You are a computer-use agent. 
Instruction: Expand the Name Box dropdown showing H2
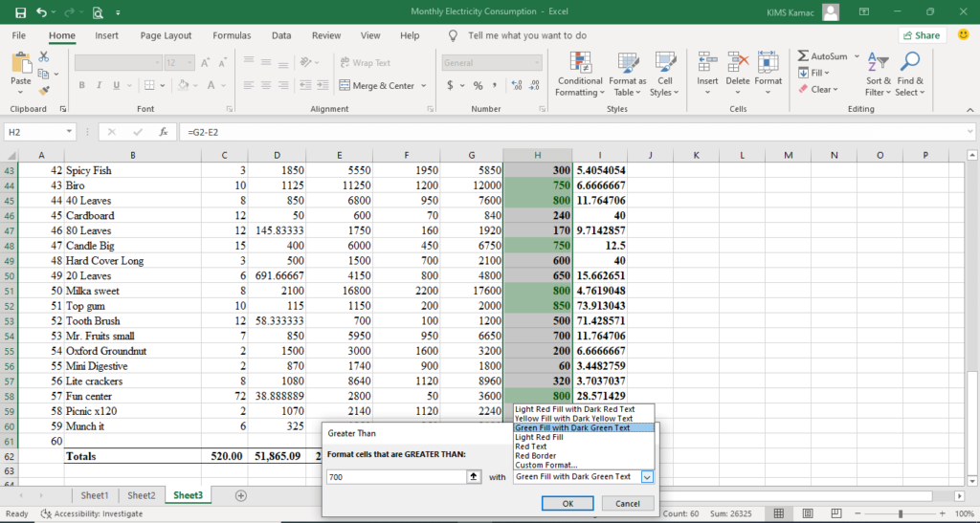click(x=69, y=132)
